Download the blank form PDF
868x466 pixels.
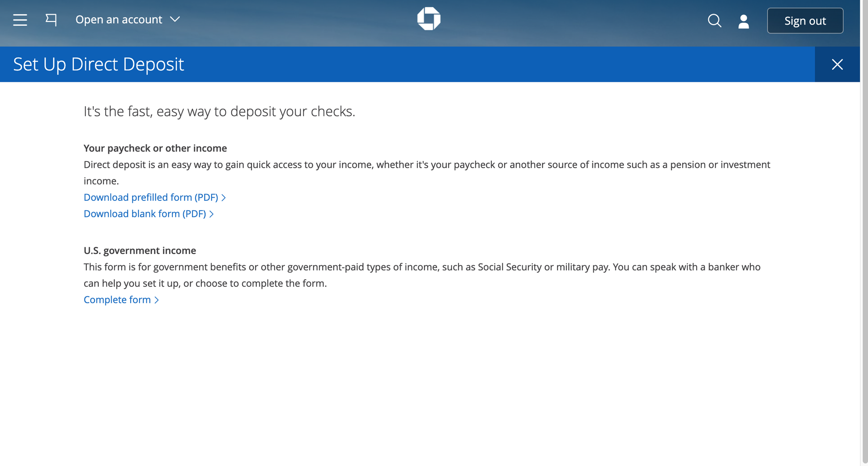[144, 214]
